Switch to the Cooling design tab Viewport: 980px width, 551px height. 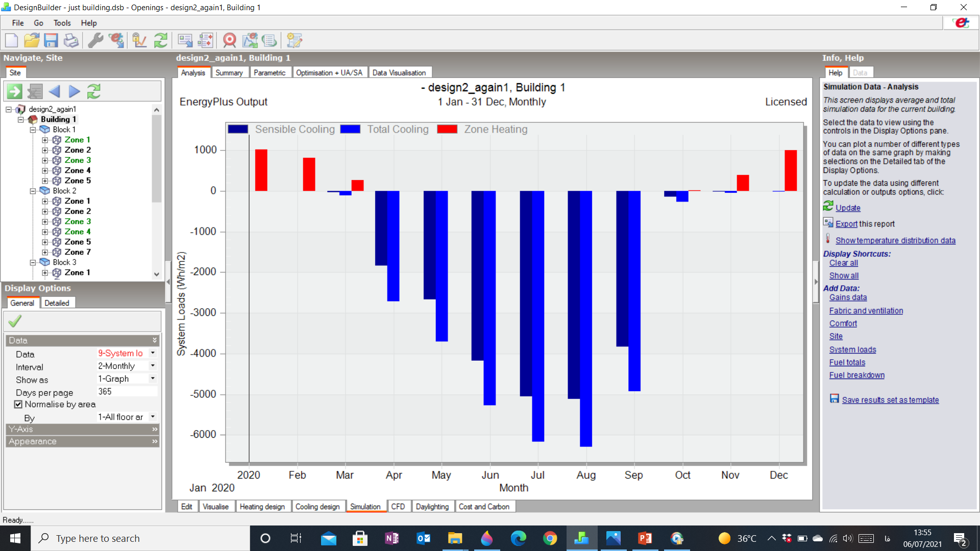pos(317,507)
